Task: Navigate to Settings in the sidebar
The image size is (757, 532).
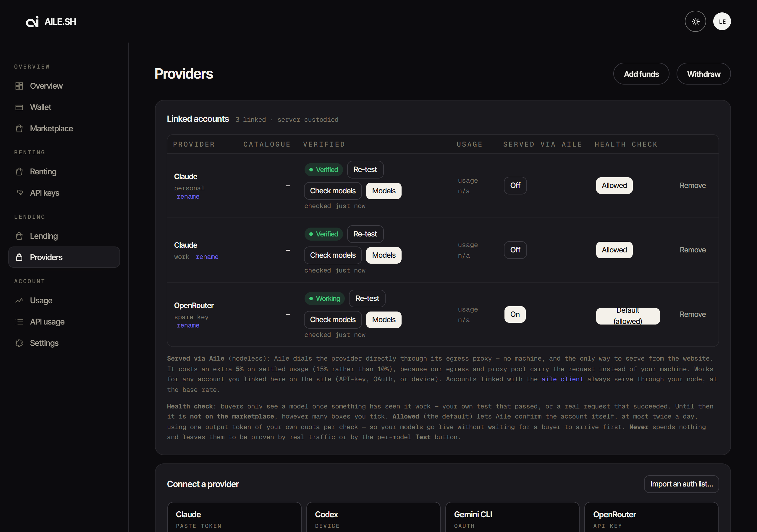Action: (x=64, y=343)
